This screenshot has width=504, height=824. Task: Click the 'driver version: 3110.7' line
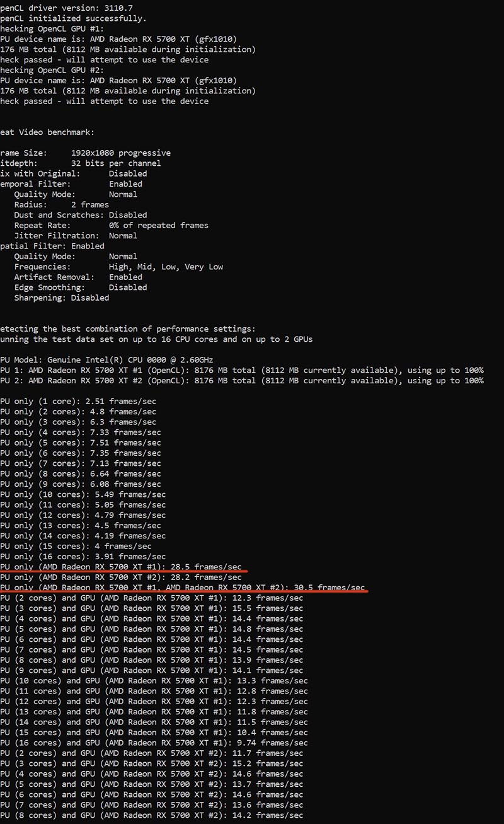pos(66,8)
